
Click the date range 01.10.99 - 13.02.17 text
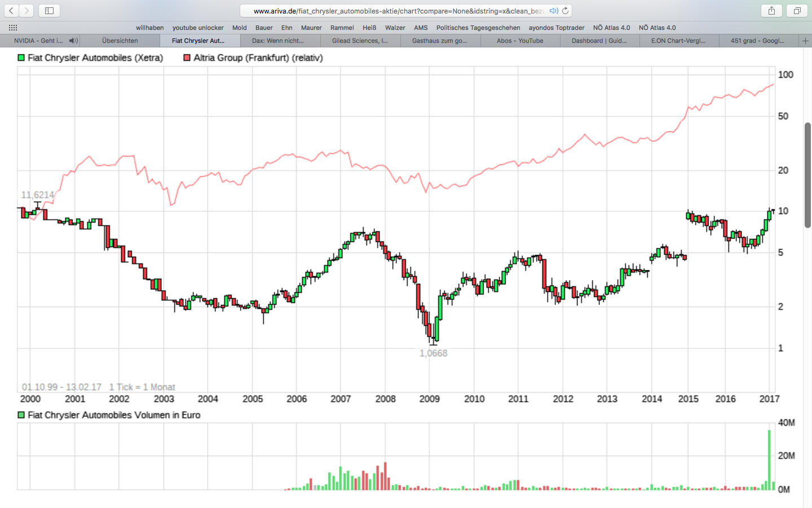point(61,387)
